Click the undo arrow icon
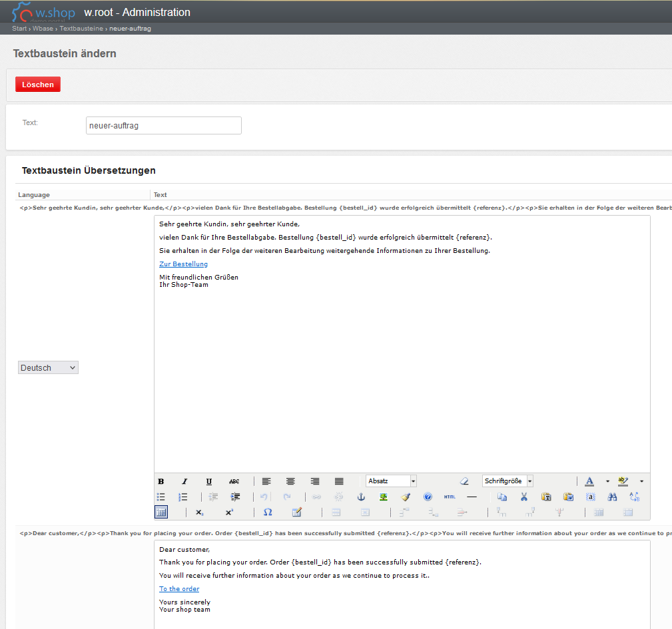The width and height of the screenshot is (672, 629). pos(264,497)
